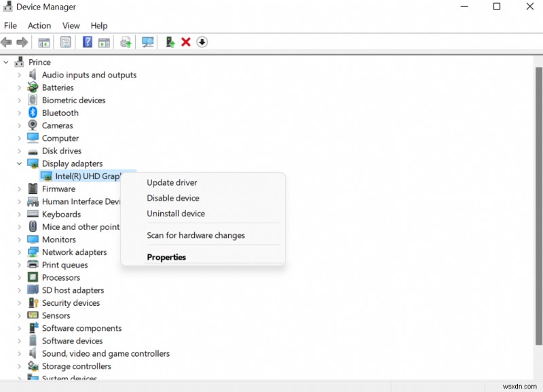The height and width of the screenshot is (392, 543).
Task: Click the Security devices key icon
Action: [x=33, y=302]
